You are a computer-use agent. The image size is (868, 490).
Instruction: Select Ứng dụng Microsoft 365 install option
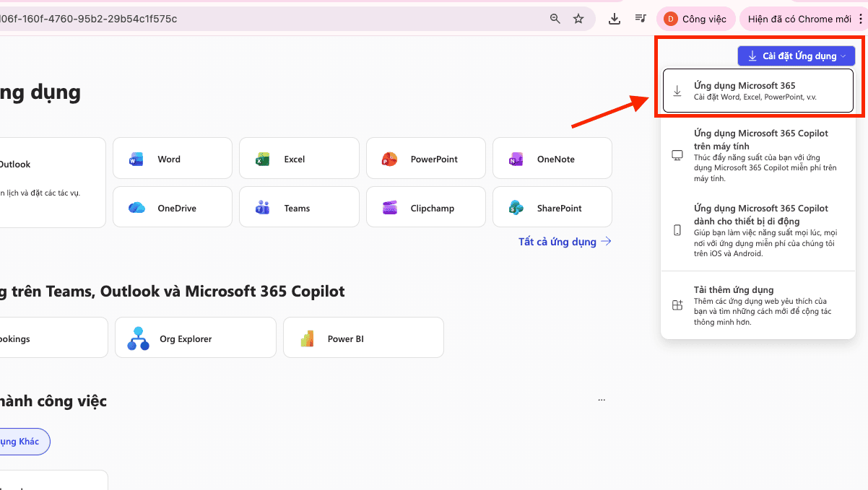pyautogui.click(x=758, y=91)
